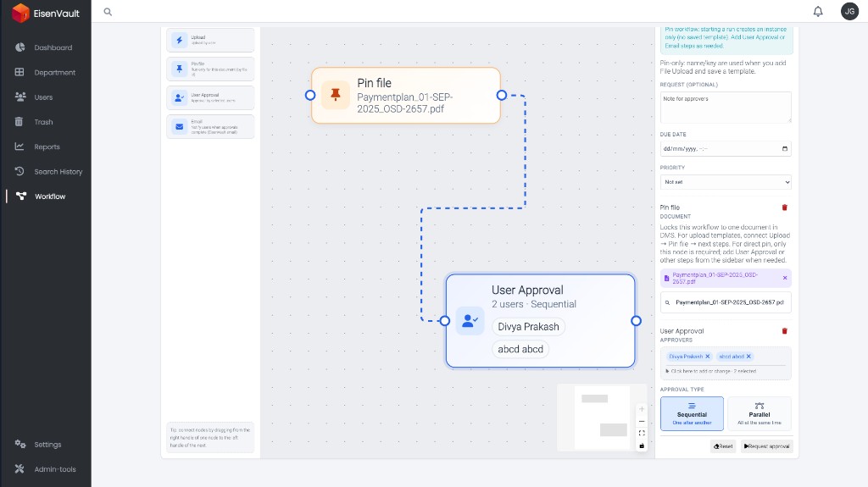Click the abcd abcd chip in the node
Viewport: 868px width, 487px height.
520,349
